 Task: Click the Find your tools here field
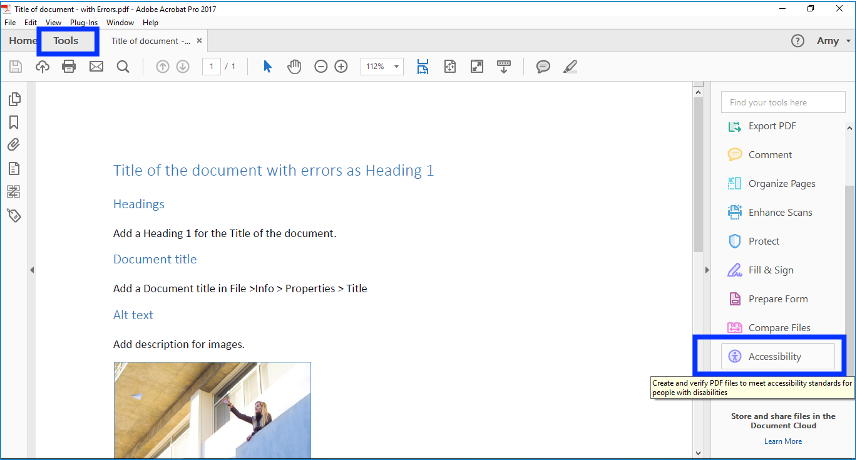pos(783,102)
